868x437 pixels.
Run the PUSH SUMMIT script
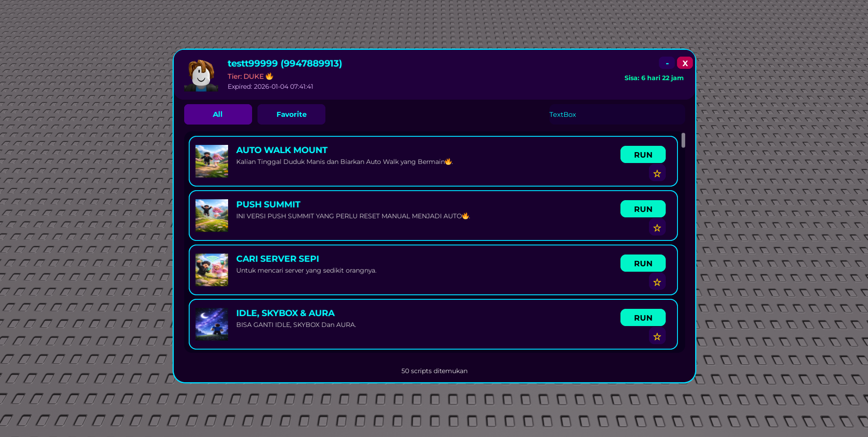coord(643,209)
